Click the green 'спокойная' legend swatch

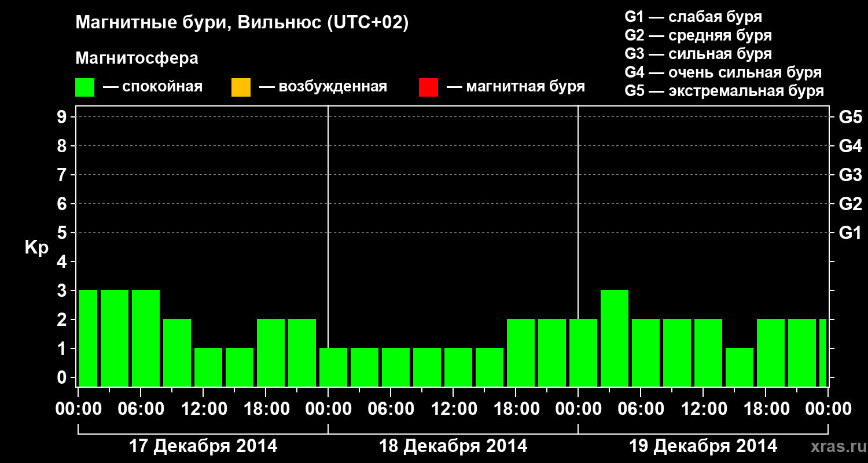click(85, 87)
